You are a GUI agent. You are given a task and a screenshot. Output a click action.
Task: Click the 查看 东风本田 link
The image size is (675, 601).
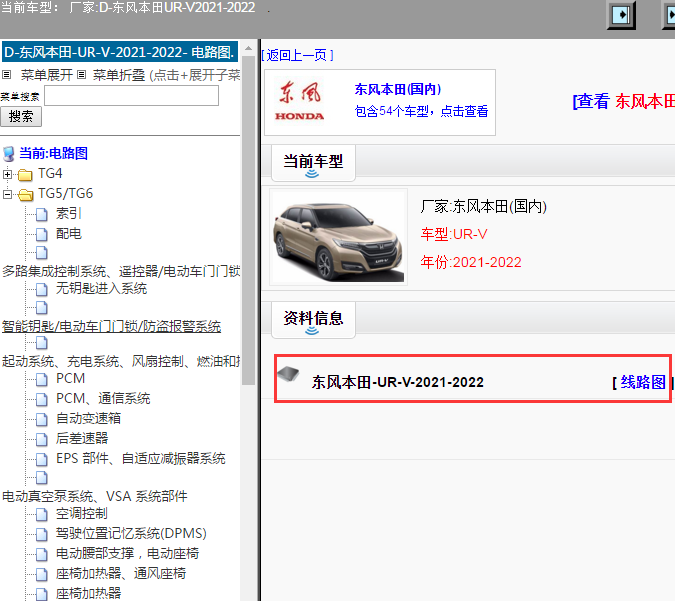tap(623, 102)
